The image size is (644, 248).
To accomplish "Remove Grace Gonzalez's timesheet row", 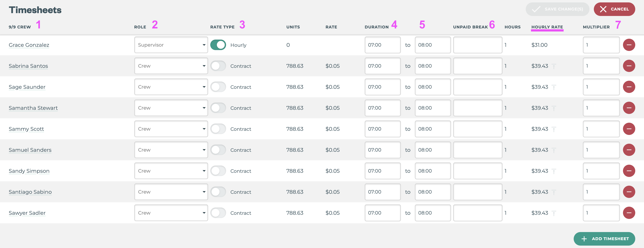I will [629, 45].
